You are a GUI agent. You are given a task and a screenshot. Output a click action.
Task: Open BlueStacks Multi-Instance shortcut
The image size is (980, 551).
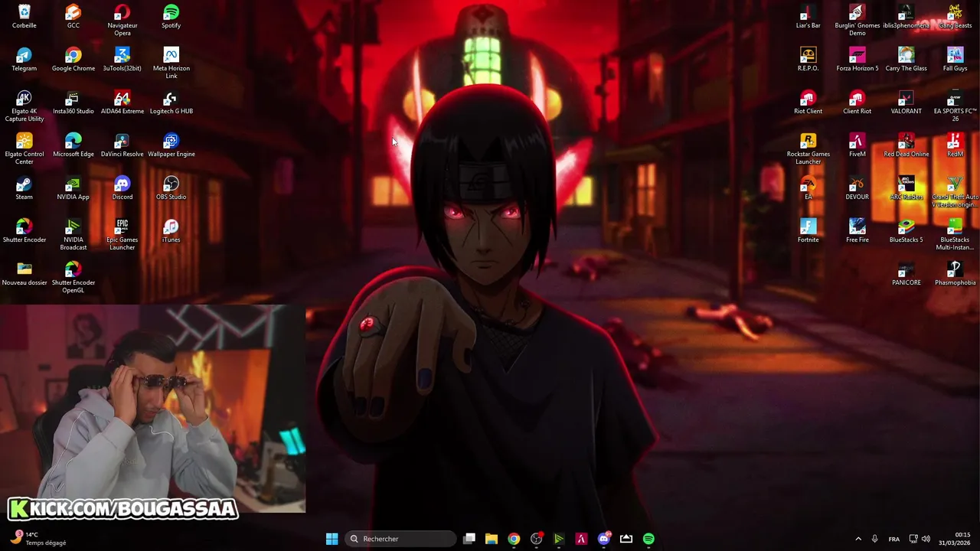955,234
